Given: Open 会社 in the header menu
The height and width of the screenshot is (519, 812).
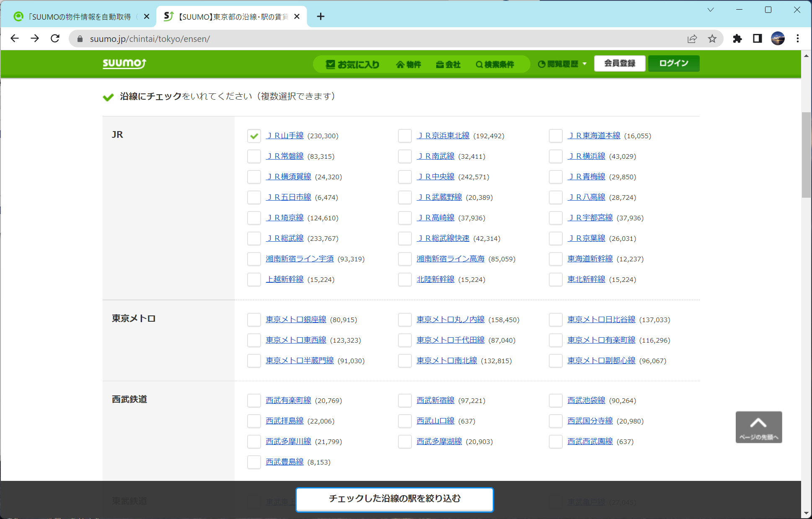Looking at the screenshot, I should point(448,65).
